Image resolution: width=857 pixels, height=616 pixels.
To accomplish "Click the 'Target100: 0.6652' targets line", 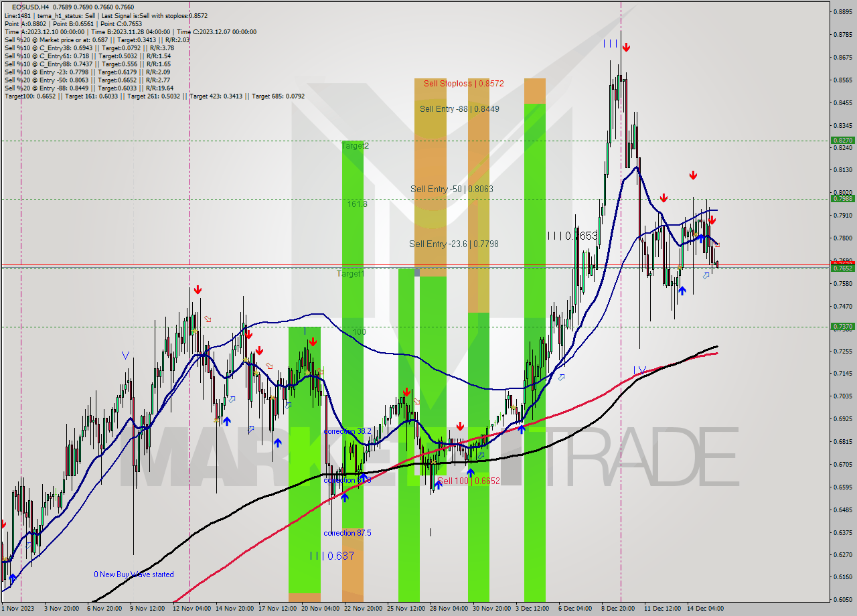I will coord(155,96).
